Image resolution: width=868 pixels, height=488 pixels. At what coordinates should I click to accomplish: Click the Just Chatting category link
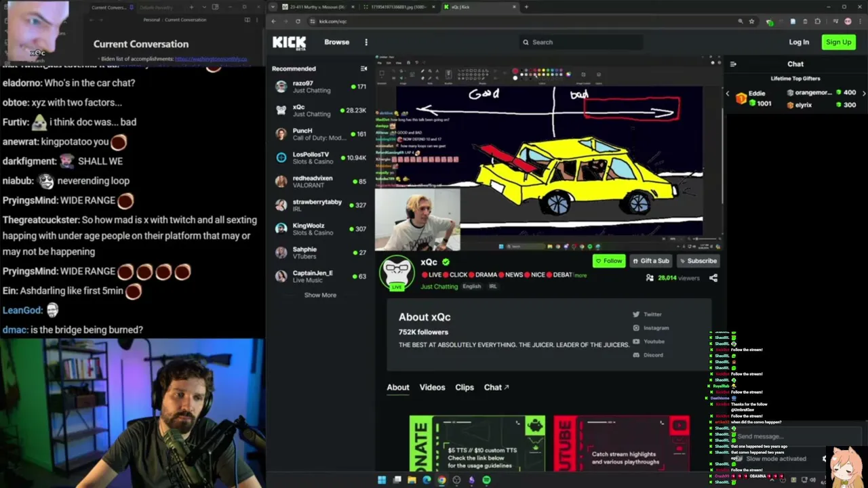point(439,287)
